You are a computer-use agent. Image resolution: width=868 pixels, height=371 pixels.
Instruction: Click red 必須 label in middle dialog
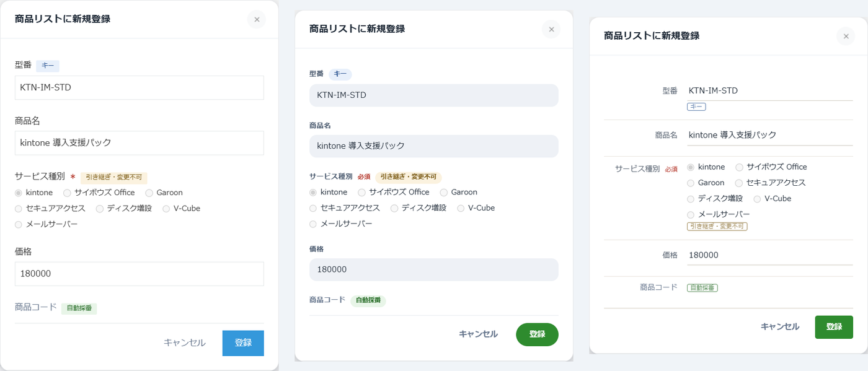(x=364, y=177)
